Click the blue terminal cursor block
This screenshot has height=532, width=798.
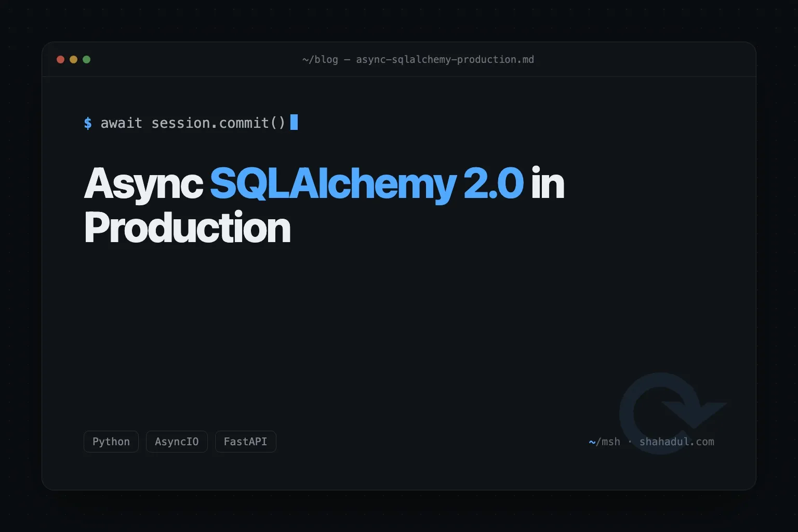click(294, 122)
